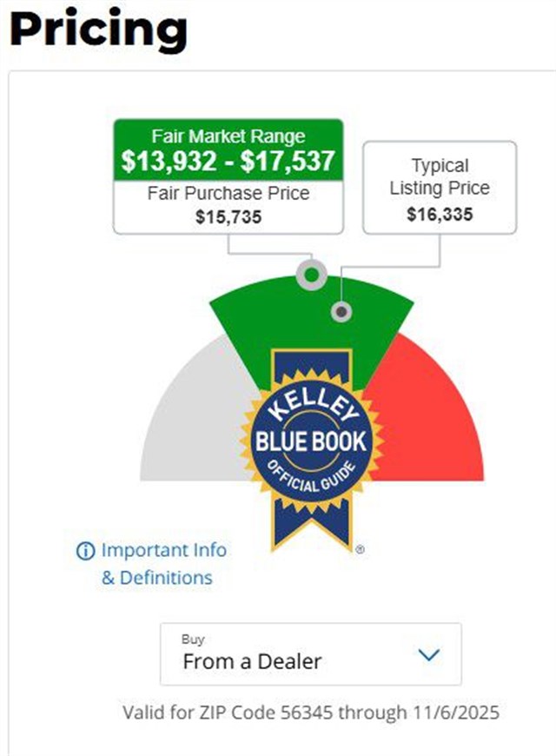
Task: Click the Pricing heading
Action: point(98,28)
